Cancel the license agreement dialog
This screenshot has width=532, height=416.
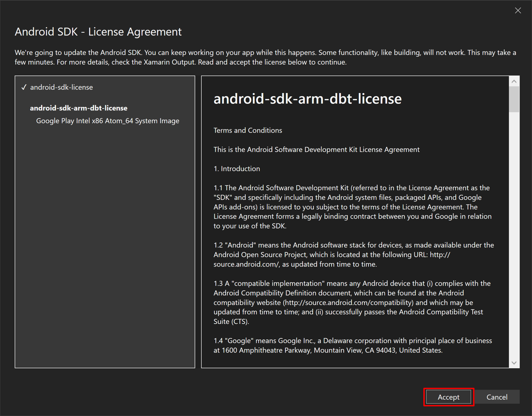[497, 397]
